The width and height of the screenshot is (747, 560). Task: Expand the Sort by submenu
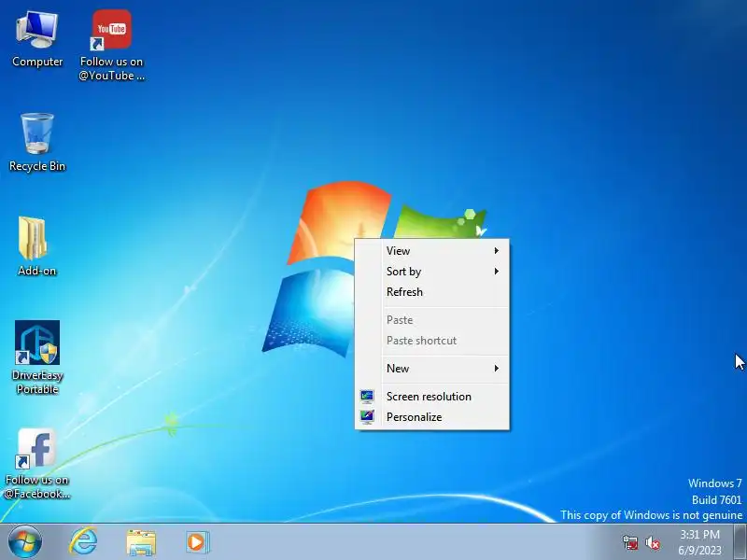(x=432, y=272)
